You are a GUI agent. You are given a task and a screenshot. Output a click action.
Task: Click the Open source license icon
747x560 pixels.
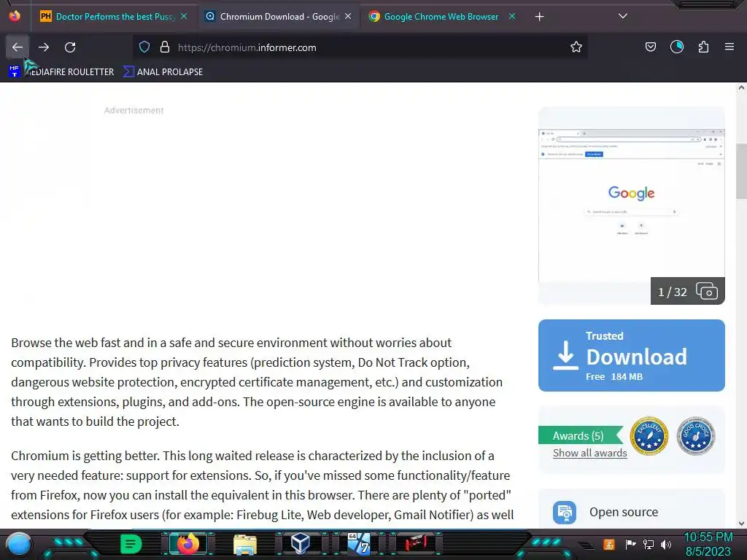coord(565,513)
